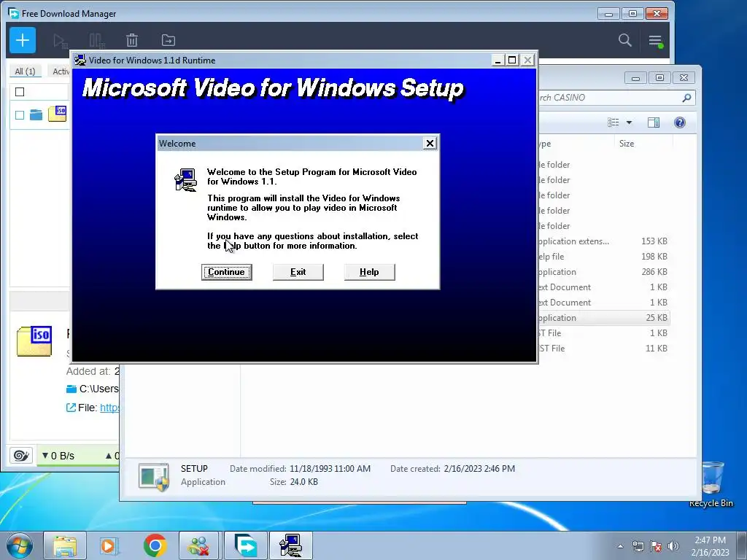The height and width of the screenshot is (560, 747).
Task: Click the magnifier icon in Explorer search box
Action: [x=686, y=98]
